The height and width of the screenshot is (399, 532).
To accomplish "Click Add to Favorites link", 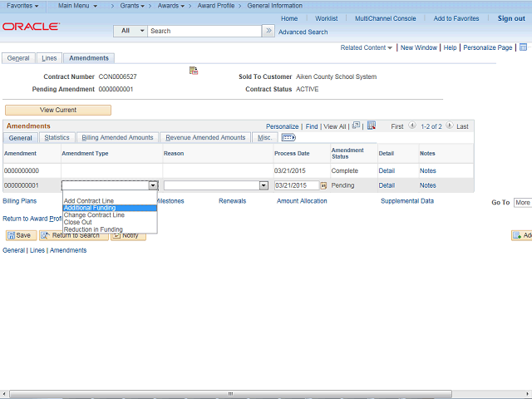I will coord(456,18).
